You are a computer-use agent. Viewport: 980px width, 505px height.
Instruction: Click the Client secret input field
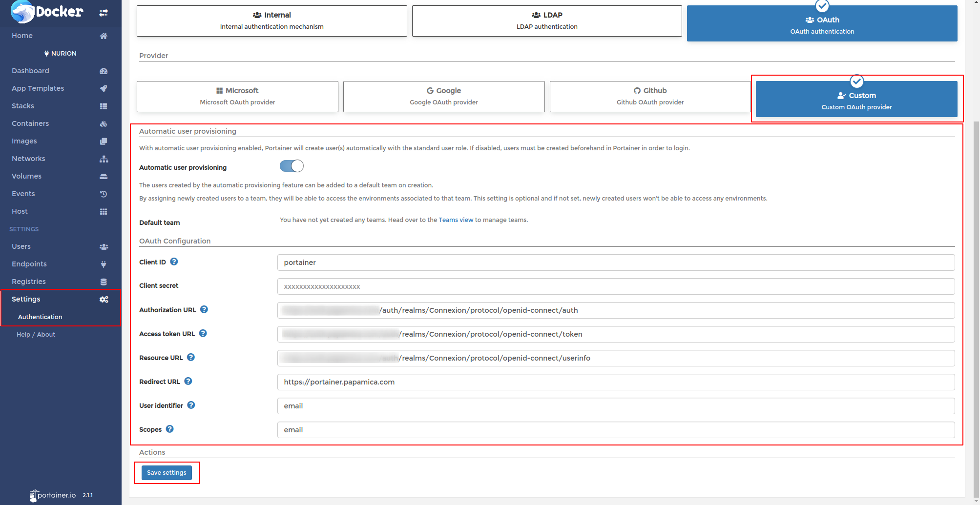pos(616,286)
